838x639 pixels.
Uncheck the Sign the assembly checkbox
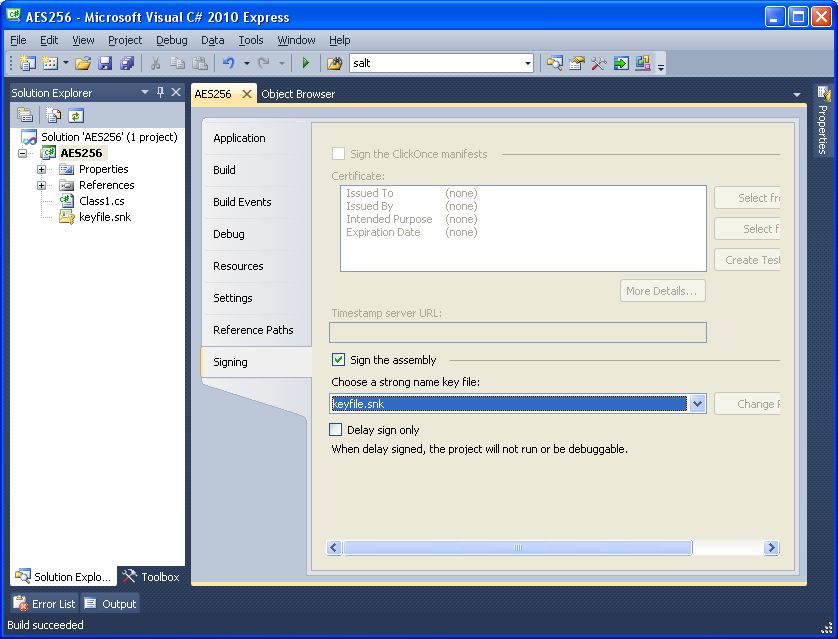(339, 360)
